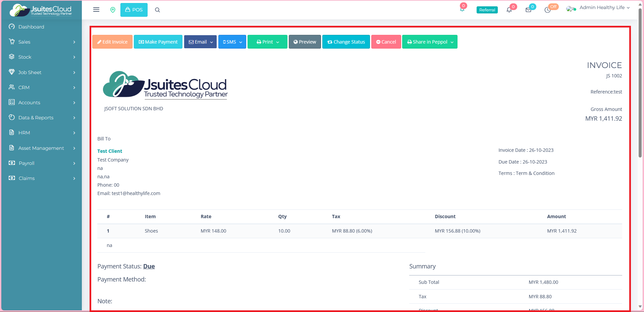Screen dimensions: 644x312
Task: Open the search magnifier icon
Action: click(157, 10)
